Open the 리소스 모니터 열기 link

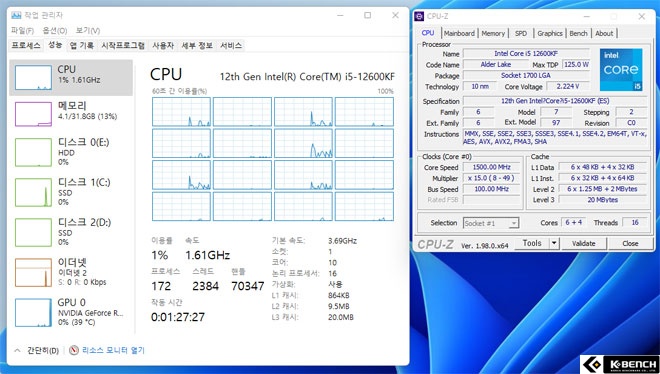point(113,350)
